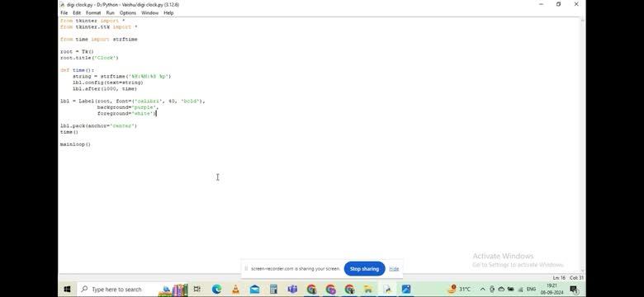The height and width of the screenshot is (297, 644).
Task: Open the Mail app in taskbar
Action: click(x=254, y=290)
